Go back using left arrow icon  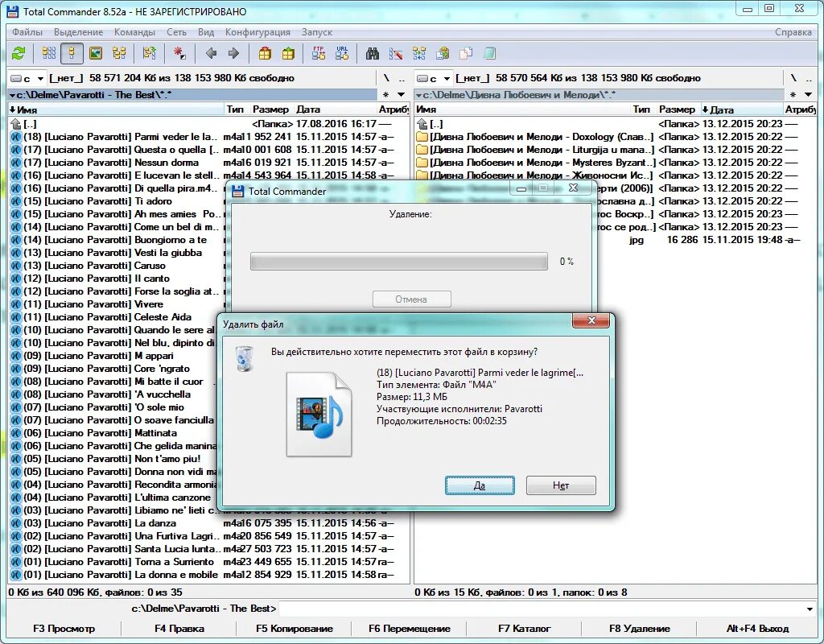[212, 53]
